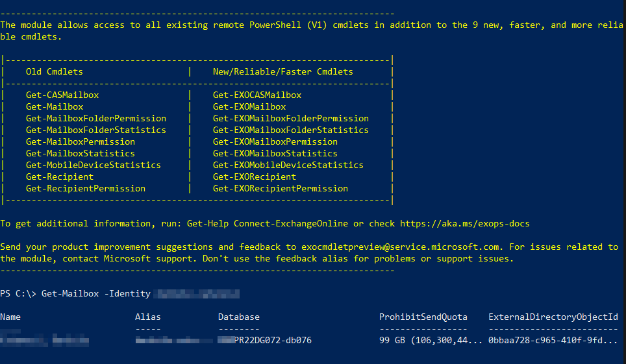Click the Get-MailboxPermission cmdlet name
Viewport: 626px width, 364px height.
point(81,142)
